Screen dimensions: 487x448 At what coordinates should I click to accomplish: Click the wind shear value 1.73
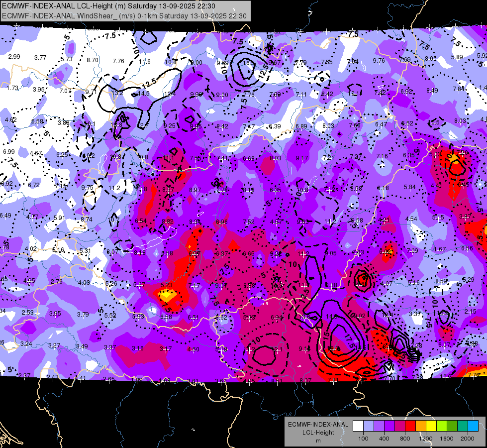[13, 88]
